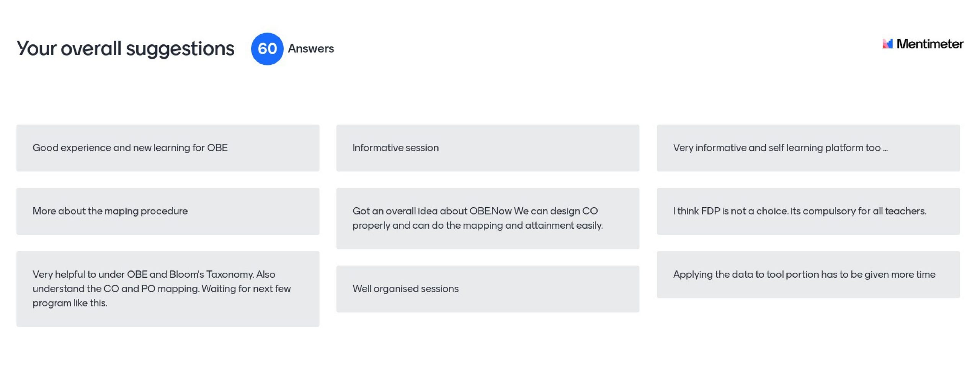Click the Answers label beside the badge
Viewport: 980px width, 380px height.
click(310, 49)
